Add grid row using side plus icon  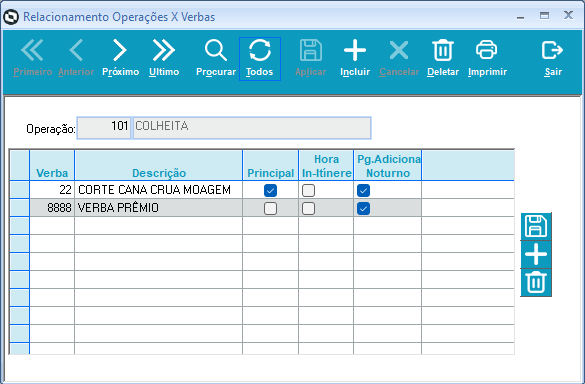[x=536, y=254]
